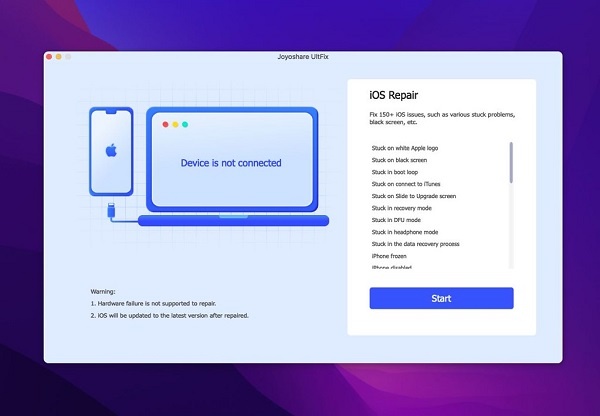The width and height of the screenshot is (600, 416).
Task: Click the lightning cable connector illustration
Action: click(111, 211)
